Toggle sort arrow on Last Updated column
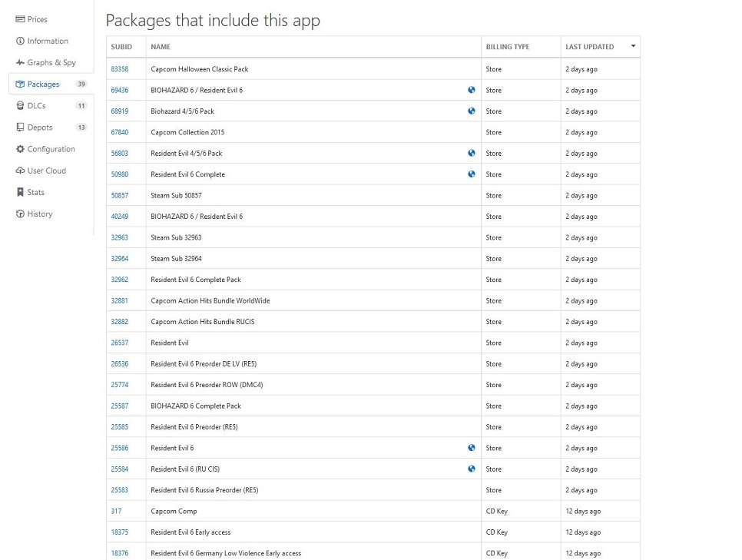 [x=633, y=46]
